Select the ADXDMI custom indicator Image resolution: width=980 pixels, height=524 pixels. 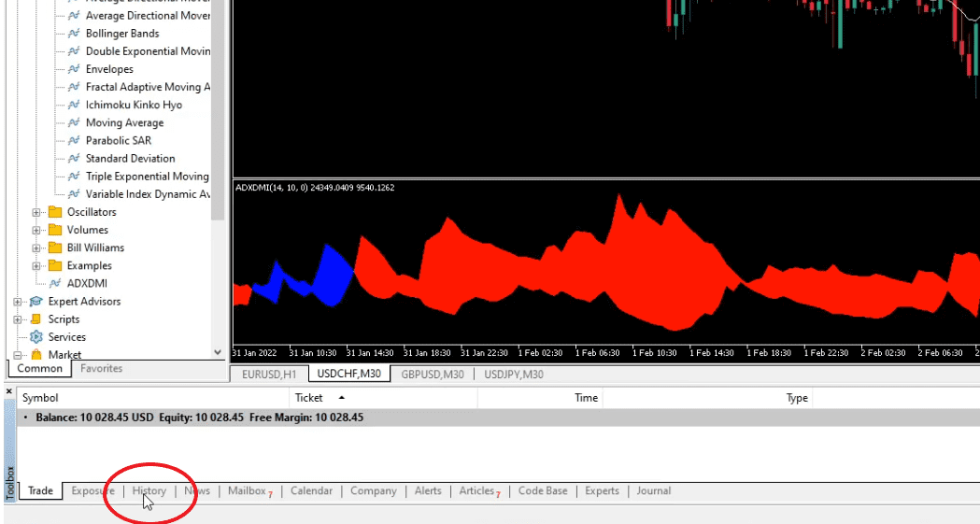pyautogui.click(x=89, y=283)
